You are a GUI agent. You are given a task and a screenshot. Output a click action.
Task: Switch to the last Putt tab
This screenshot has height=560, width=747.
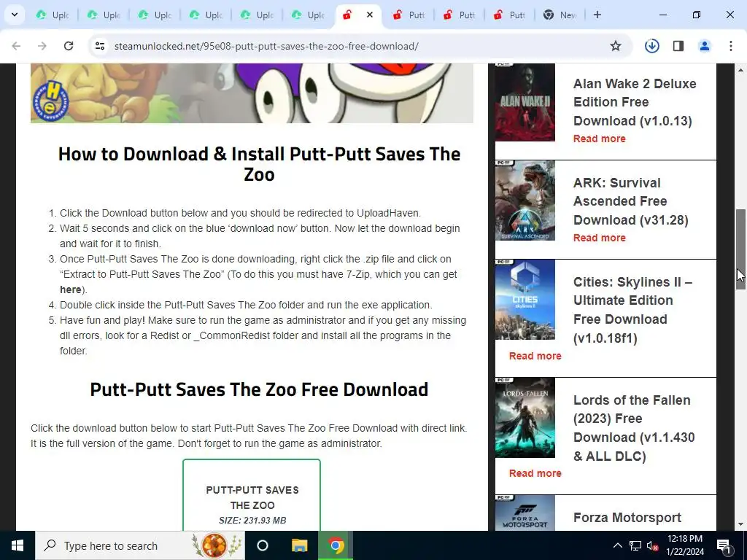509,15
